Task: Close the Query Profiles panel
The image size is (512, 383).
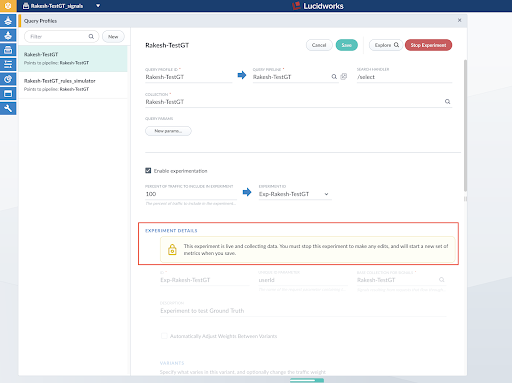Action: click(459, 20)
